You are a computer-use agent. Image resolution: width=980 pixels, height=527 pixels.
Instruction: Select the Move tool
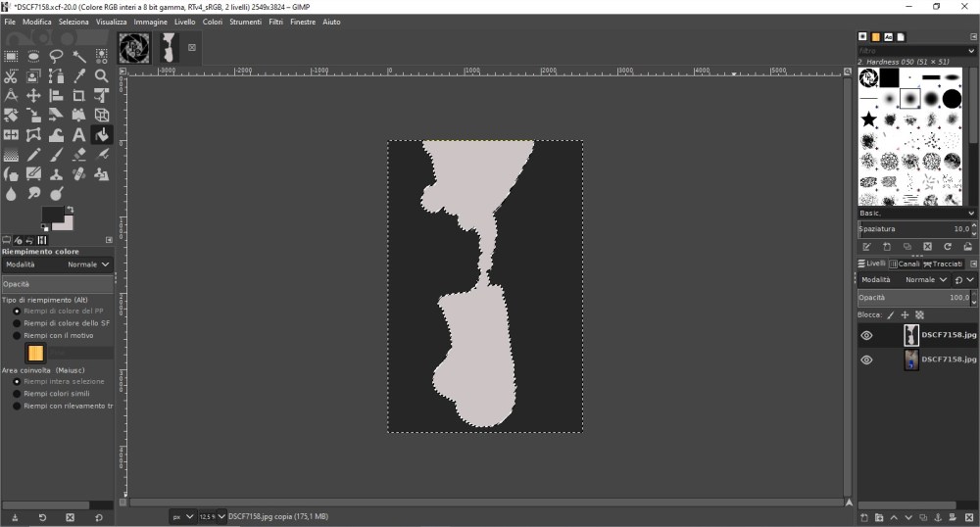(33, 95)
